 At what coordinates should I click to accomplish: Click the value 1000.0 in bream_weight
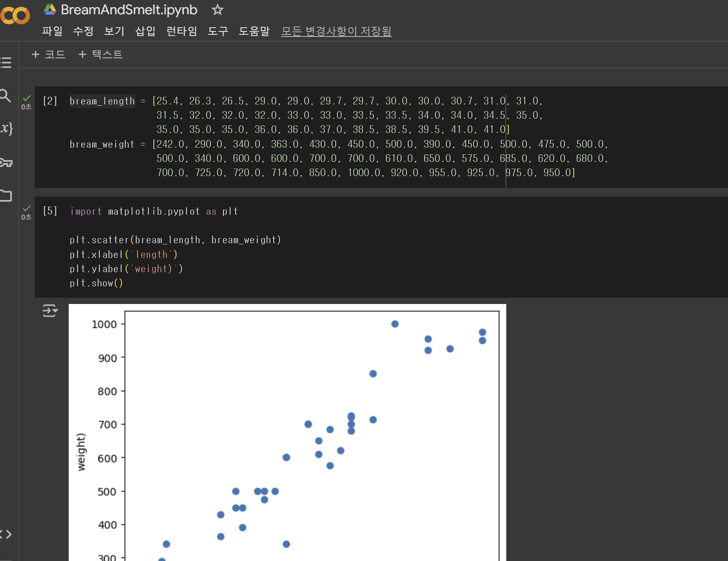tap(364, 173)
